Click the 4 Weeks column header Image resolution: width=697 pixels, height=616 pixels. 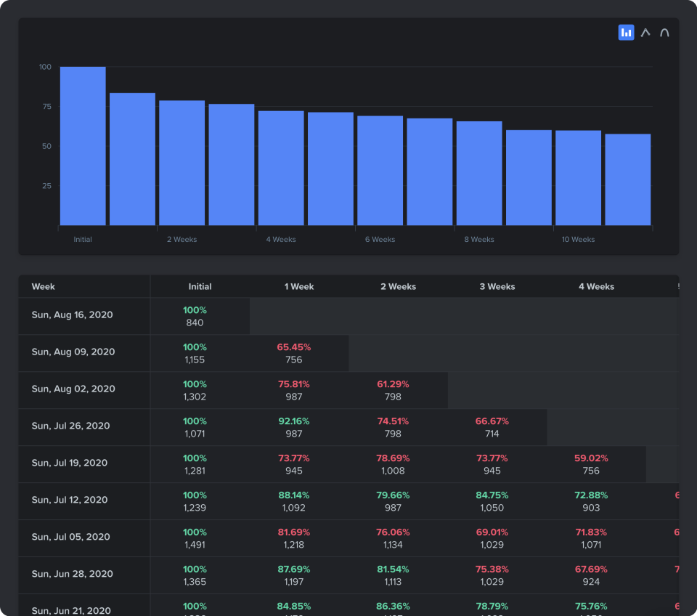(596, 286)
